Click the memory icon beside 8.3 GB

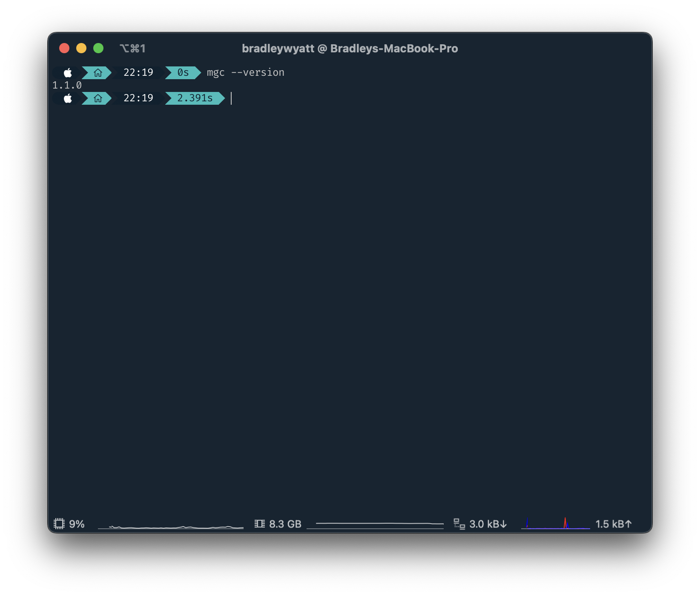pyautogui.click(x=260, y=524)
